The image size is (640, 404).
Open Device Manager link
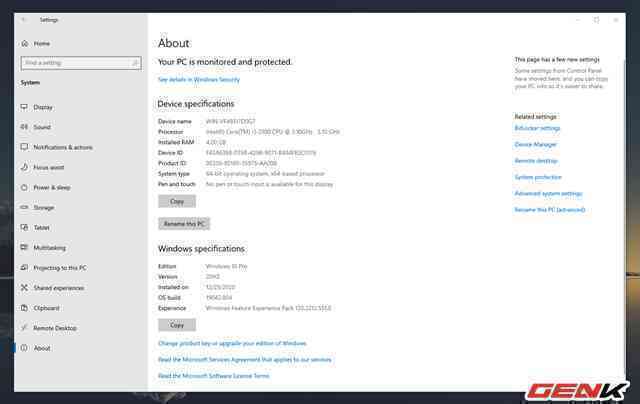[536, 144]
